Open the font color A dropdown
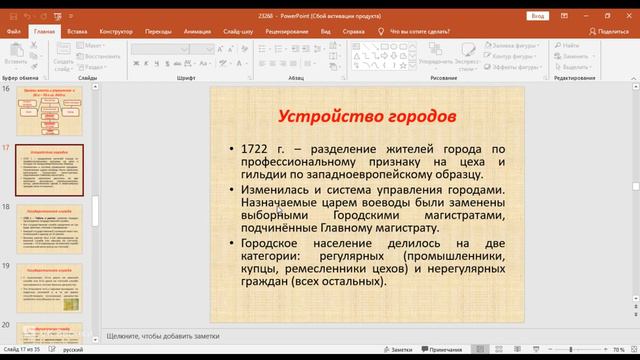 pos(241,63)
